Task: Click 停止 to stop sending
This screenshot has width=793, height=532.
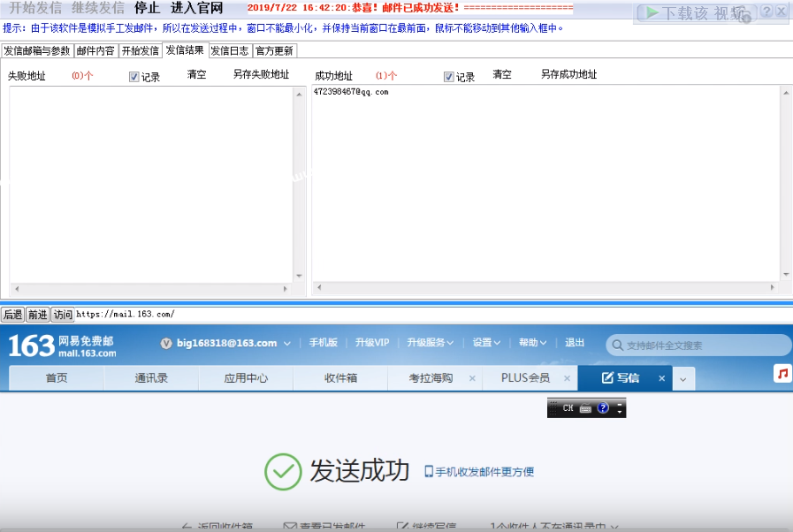Action: coord(147,8)
